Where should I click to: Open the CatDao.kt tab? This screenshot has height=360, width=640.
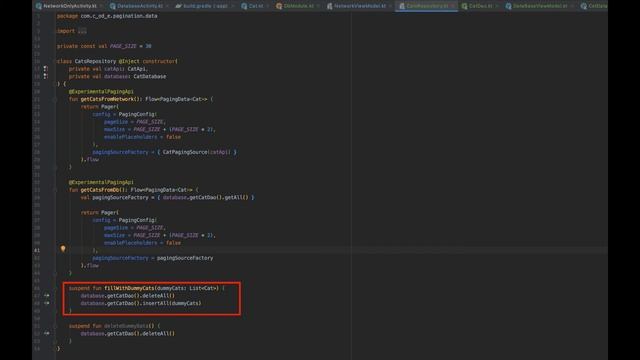(x=480, y=6)
